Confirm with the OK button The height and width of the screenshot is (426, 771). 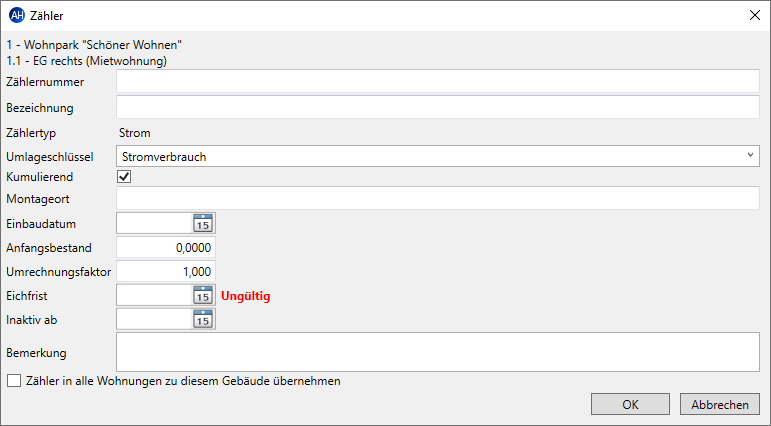click(x=630, y=404)
